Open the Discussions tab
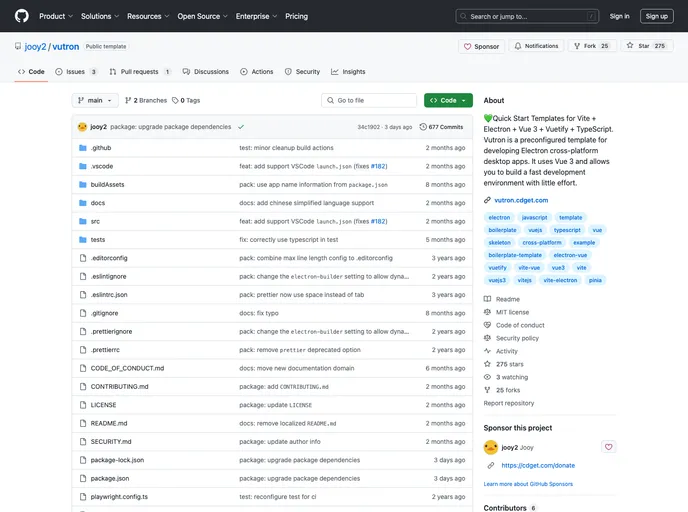Image resolution: width=688 pixels, height=512 pixels. pos(206,72)
